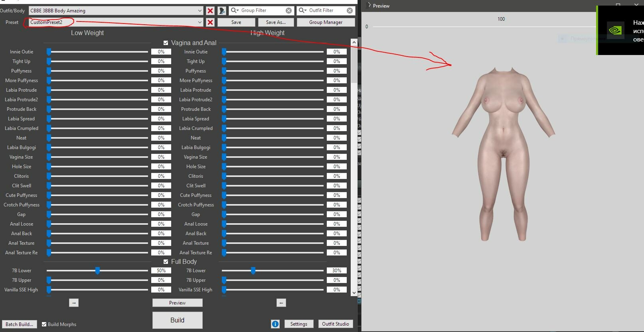Click the Low Weight 7B Lower slider handle
This screenshot has height=332, width=644.
pyautogui.click(x=97, y=271)
